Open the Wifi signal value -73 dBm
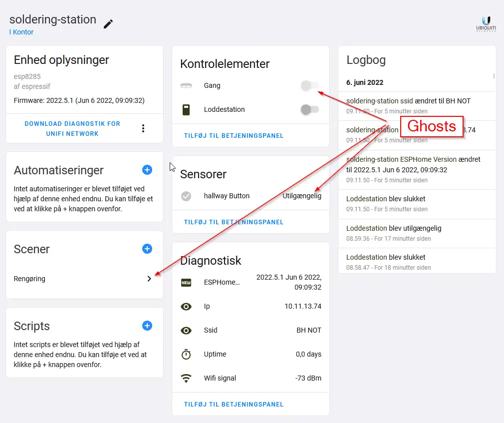The image size is (504, 423). (308, 378)
